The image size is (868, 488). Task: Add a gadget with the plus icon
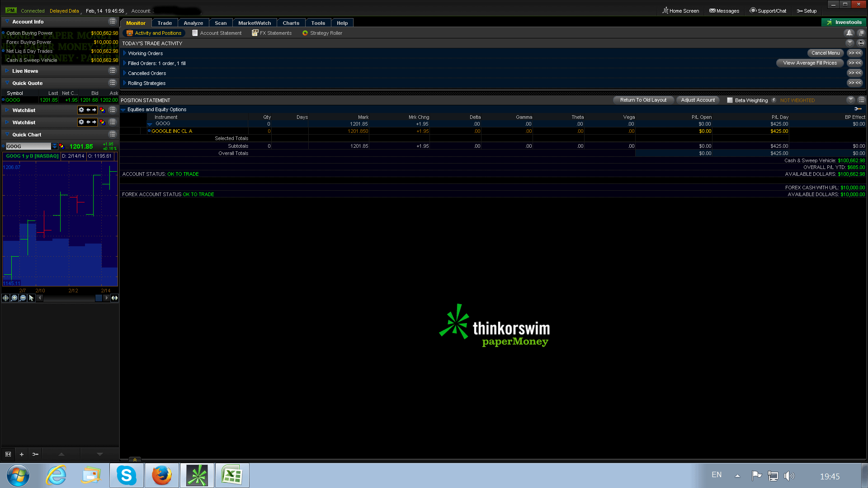(x=21, y=454)
